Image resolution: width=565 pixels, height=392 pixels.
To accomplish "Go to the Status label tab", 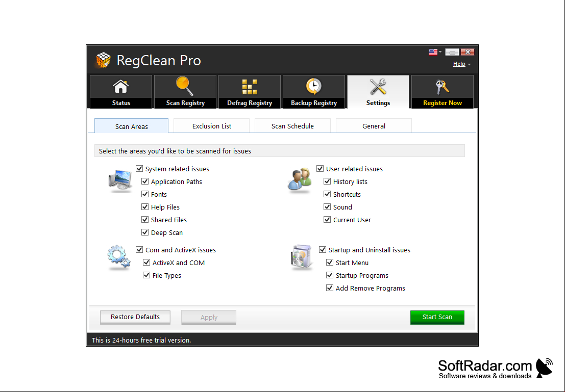I will tap(121, 103).
